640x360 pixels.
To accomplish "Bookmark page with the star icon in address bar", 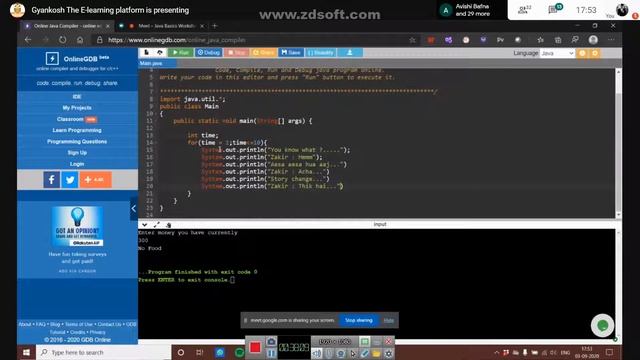I will click(x=412, y=40).
